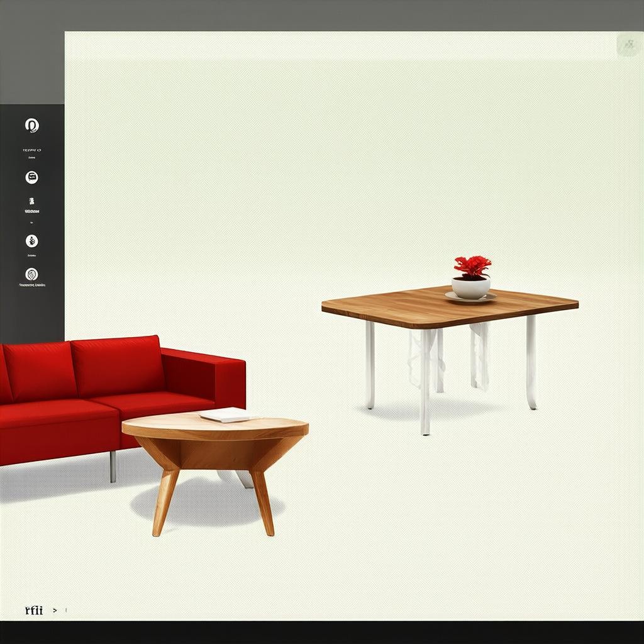Select the bottom circular sidebar icon
This screenshot has width=644, height=644.
[x=31, y=274]
